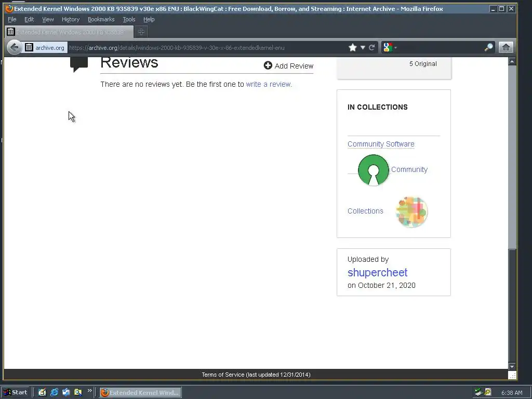
Task: Click the '5 Original' files text
Action: click(x=423, y=64)
